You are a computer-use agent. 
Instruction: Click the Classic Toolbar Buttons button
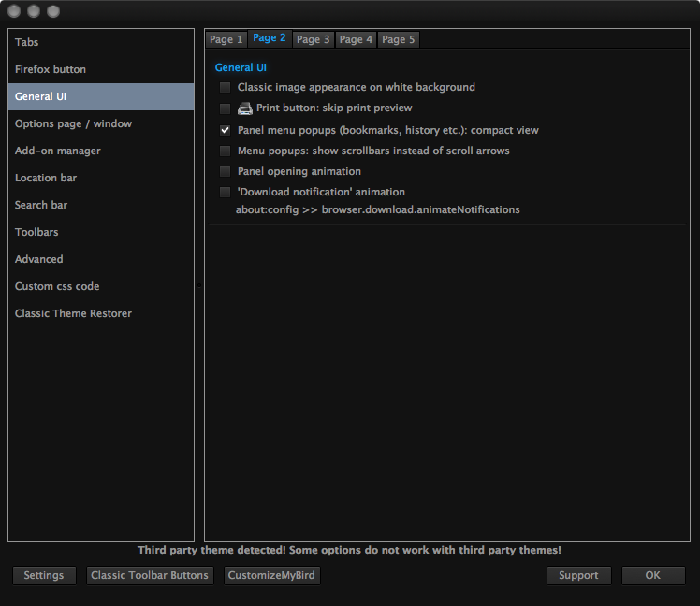pos(150,575)
